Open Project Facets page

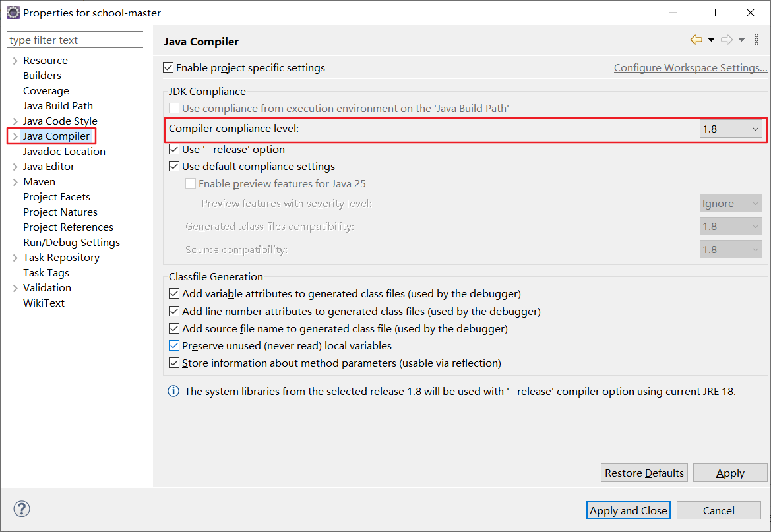(x=57, y=197)
